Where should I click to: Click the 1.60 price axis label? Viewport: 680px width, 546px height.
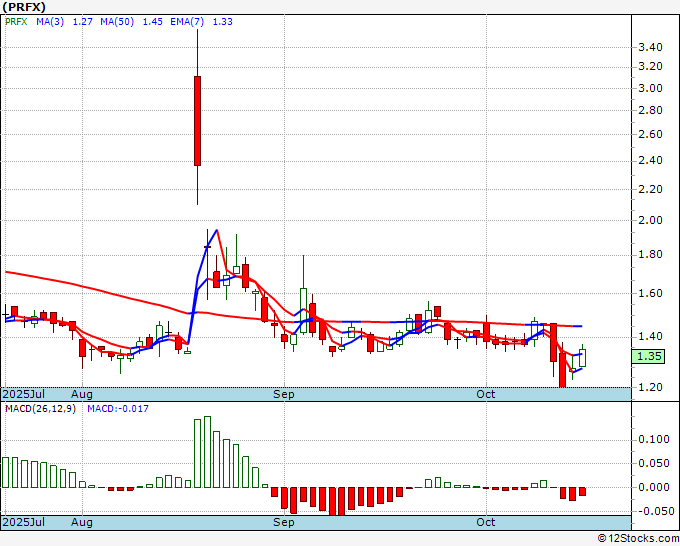coord(651,294)
